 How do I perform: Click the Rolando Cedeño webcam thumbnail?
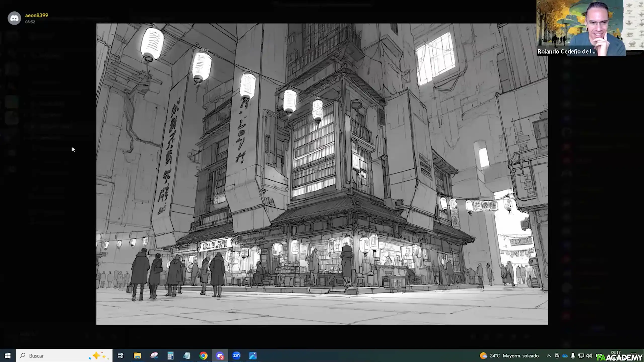581,28
